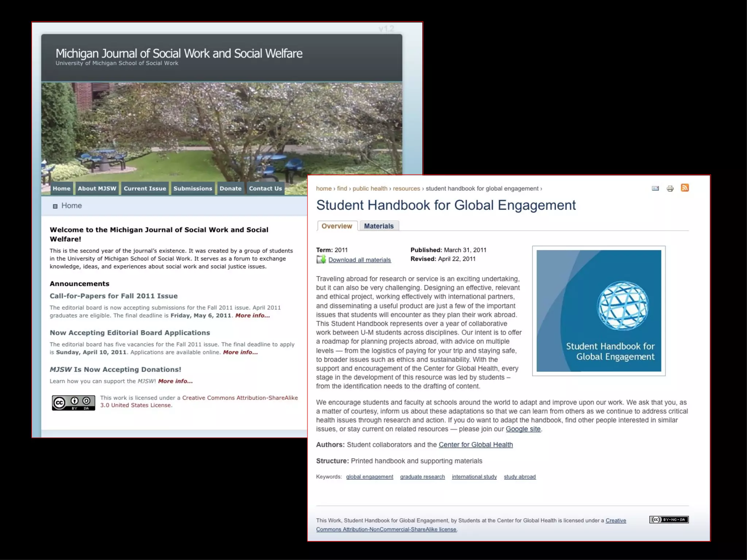Click the CC BY-NC-SA license badge
Image resolution: width=747 pixels, height=560 pixels.
669,520
